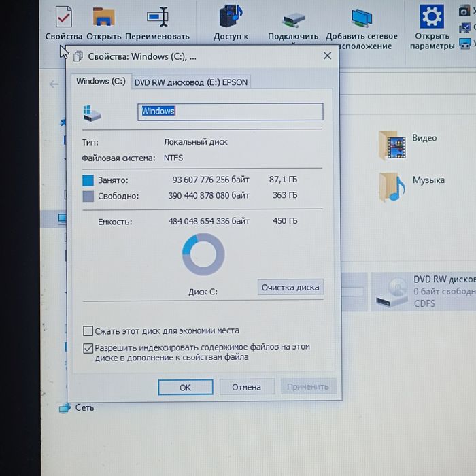Click the Отмена button

[246, 387]
